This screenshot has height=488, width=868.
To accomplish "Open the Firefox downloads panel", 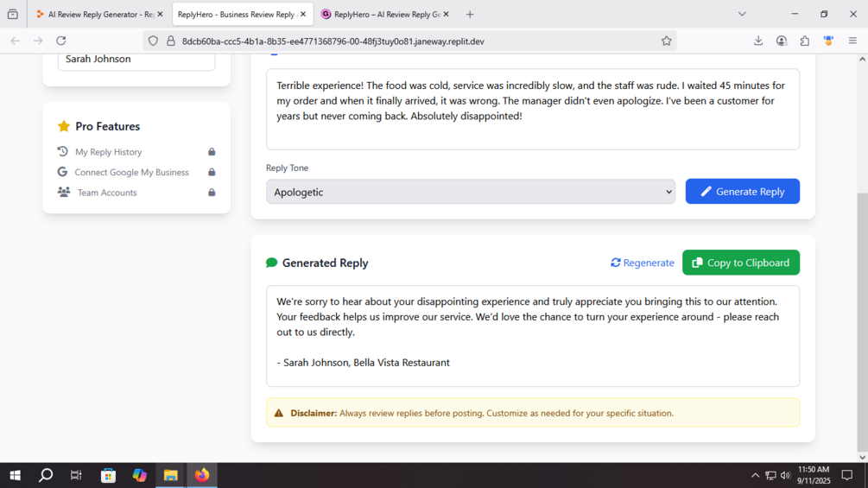I will tap(757, 41).
